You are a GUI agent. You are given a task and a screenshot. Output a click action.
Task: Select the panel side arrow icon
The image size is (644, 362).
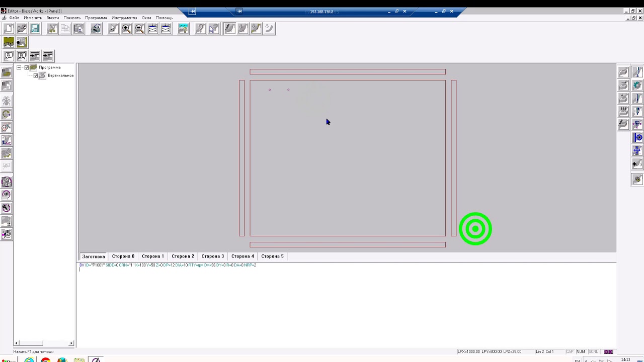click(x=623, y=85)
